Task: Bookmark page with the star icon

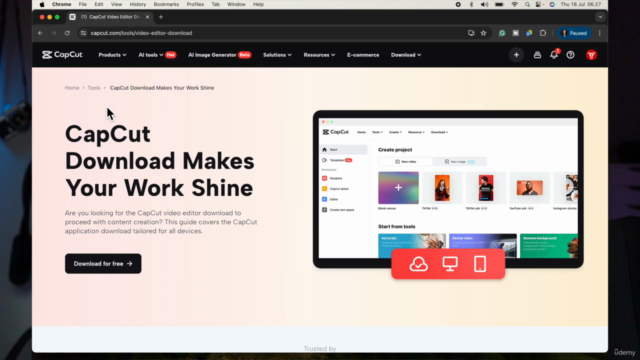Action: pos(484,33)
